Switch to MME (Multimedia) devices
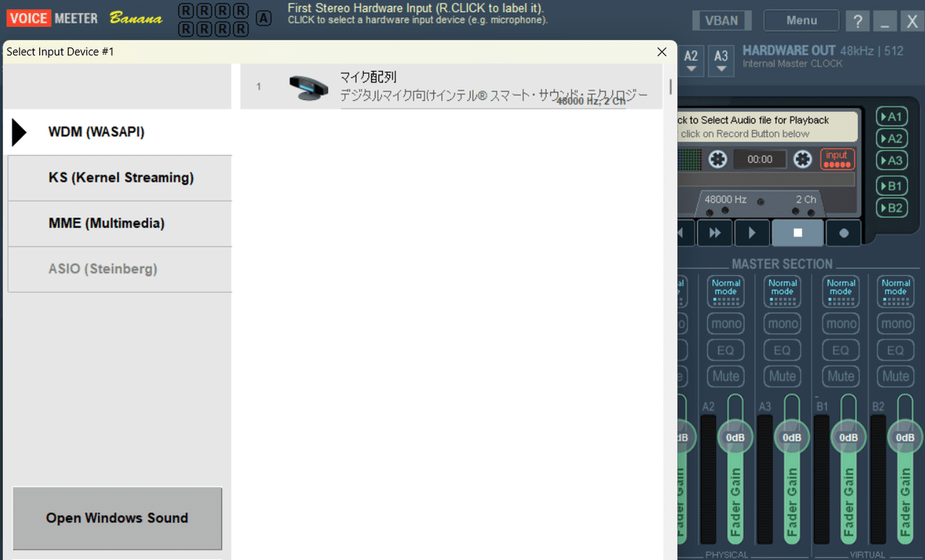925x560 pixels. 119,223
